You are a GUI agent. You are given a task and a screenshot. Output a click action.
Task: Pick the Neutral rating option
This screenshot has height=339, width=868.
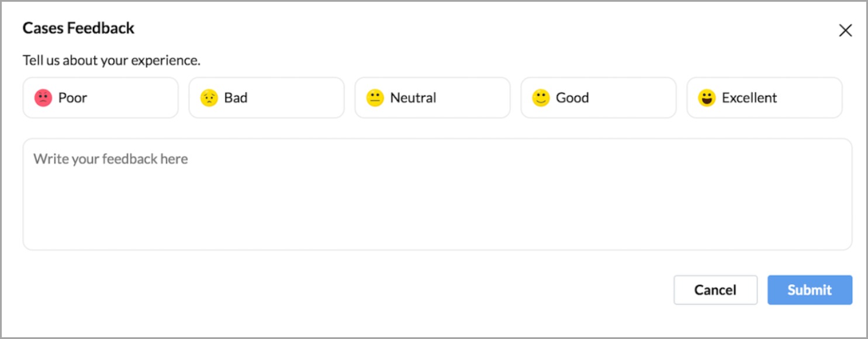point(433,98)
